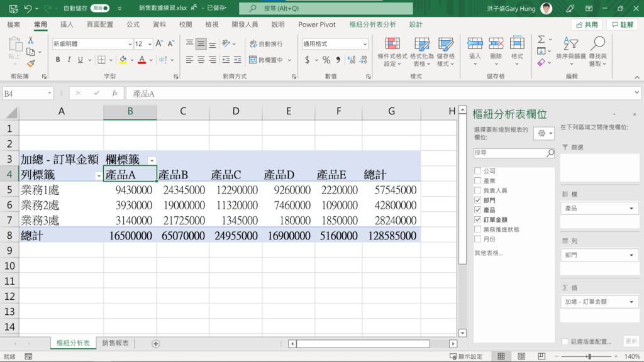Apply Comma Style number format
Screen dimensions: 644x362
[338, 60]
